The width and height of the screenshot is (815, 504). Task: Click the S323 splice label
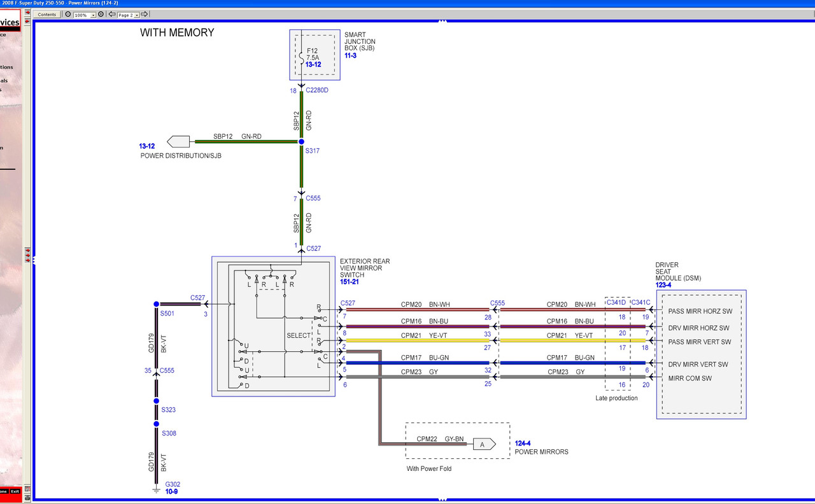[168, 410]
